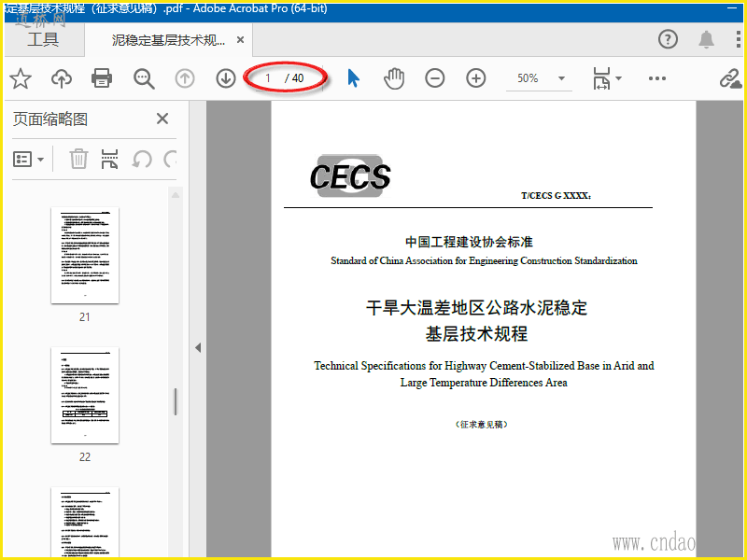Viewport: 747px width, 560px height.
Task: Collapse the left navigation pane arrow
Action: click(198, 347)
